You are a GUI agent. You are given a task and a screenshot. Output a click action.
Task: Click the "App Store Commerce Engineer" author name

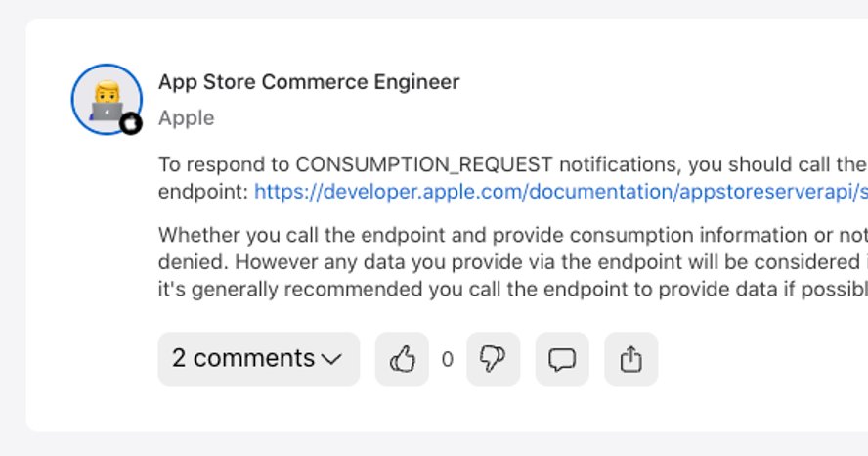click(x=309, y=82)
